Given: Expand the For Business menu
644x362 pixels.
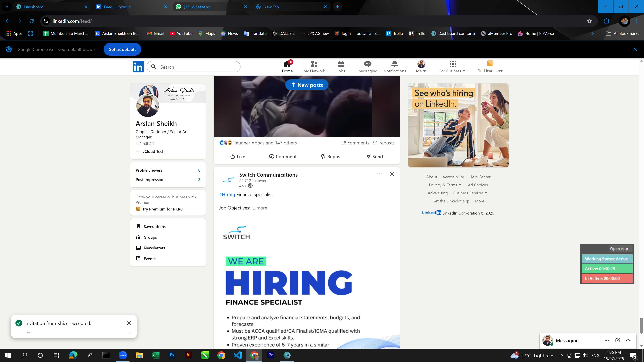Looking at the screenshot, I should 452,67.
